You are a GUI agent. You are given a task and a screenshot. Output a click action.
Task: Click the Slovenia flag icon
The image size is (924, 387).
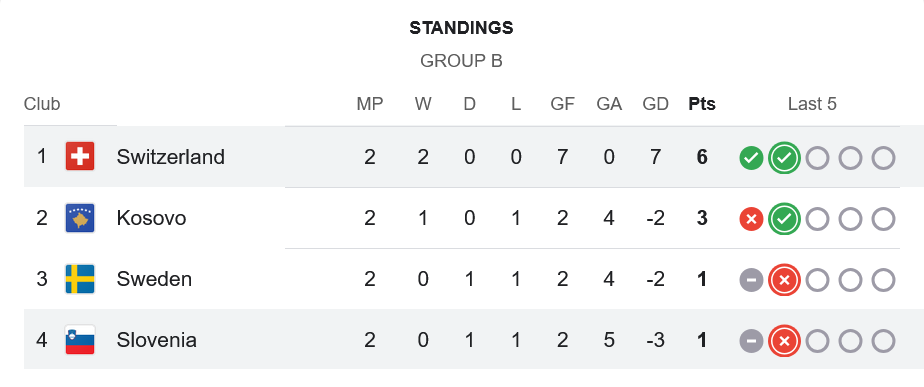[80, 340]
